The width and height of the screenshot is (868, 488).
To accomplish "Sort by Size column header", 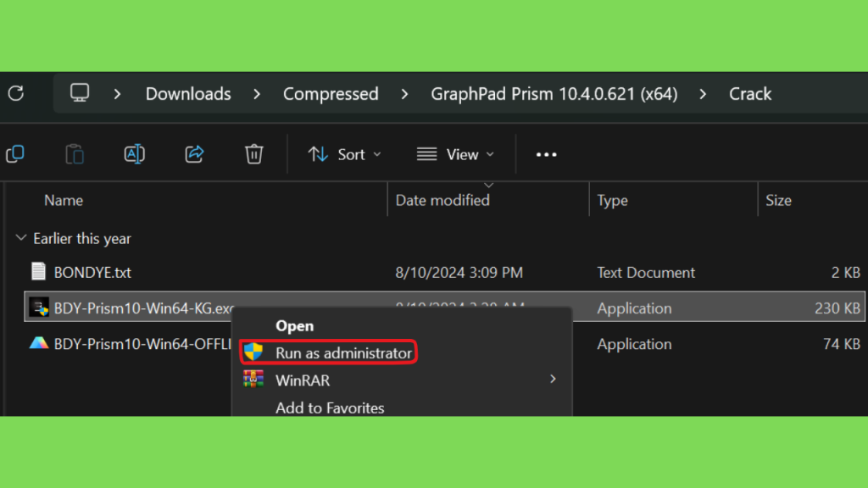I will [x=778, y=200].
